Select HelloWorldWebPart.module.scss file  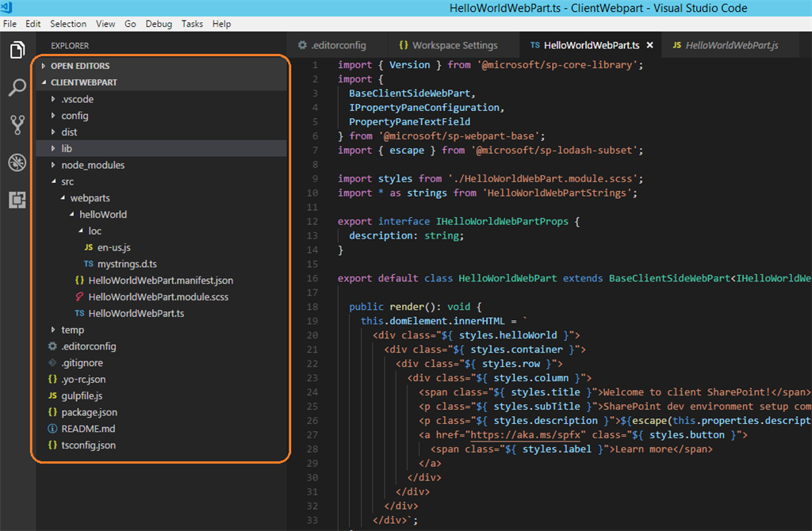click(158, 297)
